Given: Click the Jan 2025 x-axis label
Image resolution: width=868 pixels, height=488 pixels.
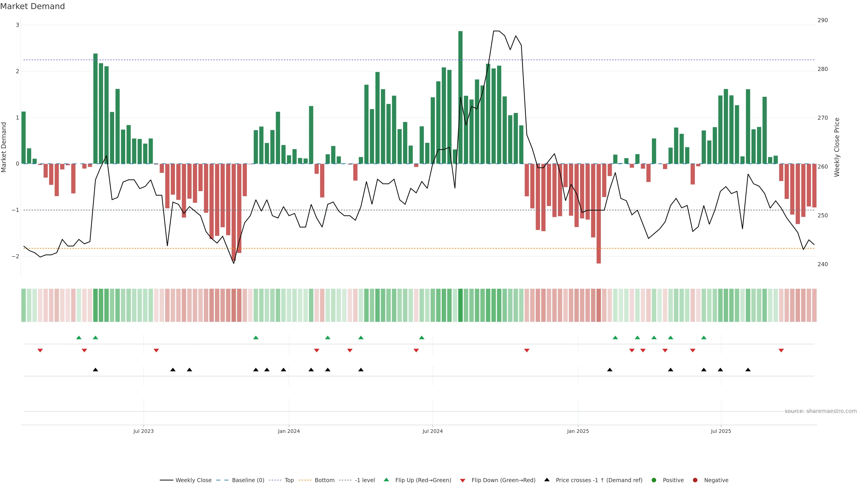Looking at the screenshot, I should click(578, 431).
